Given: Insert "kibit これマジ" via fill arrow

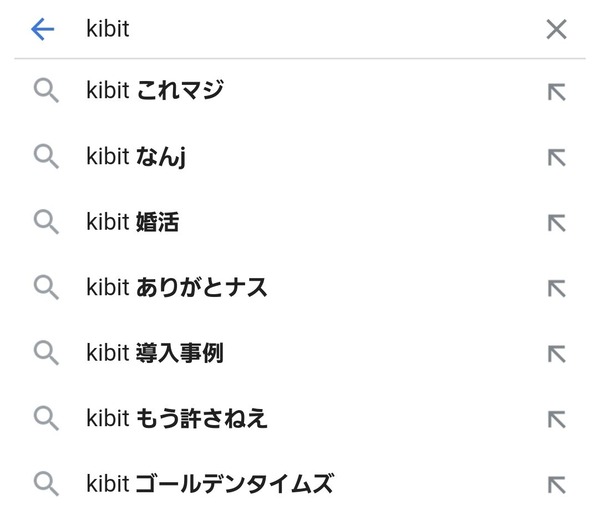Looking at the screenshot, I should pos(557,92).
